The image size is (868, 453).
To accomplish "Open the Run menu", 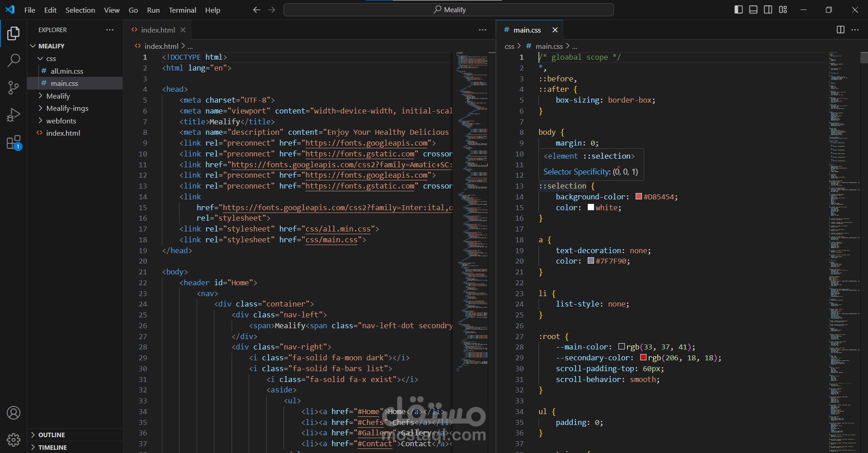I will point(153,10).
